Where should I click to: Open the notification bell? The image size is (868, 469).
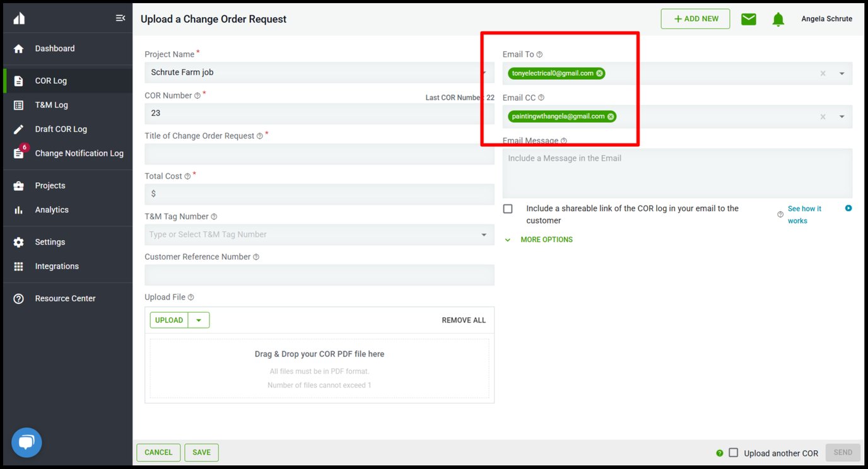(778, 19)
